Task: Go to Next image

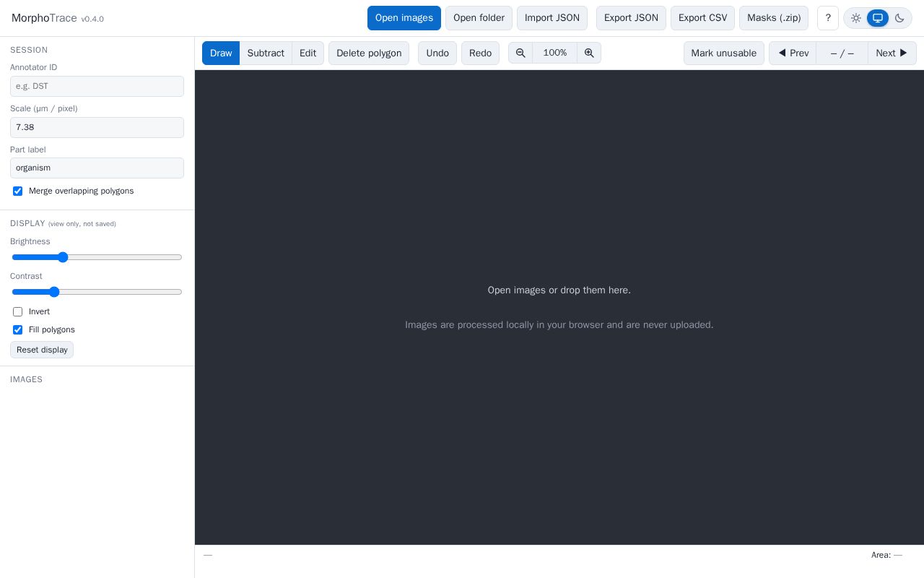Action: pyautogui.click(x=892, y=53)
